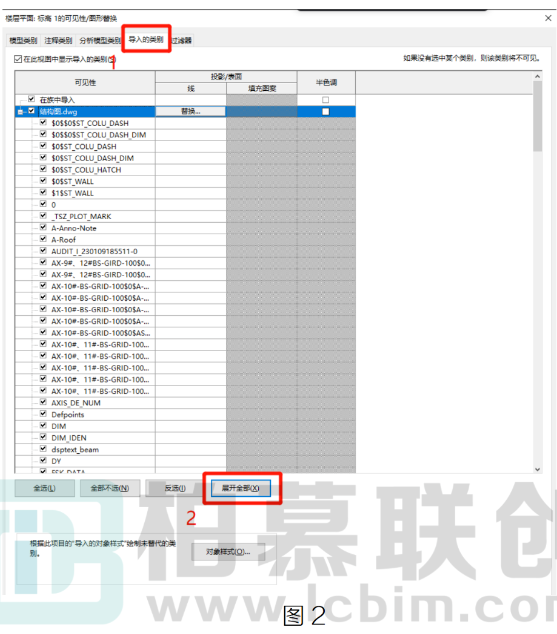Screen dimensions: 557x634
Task: Click the 反选(I) button
Action: [175, 488]
